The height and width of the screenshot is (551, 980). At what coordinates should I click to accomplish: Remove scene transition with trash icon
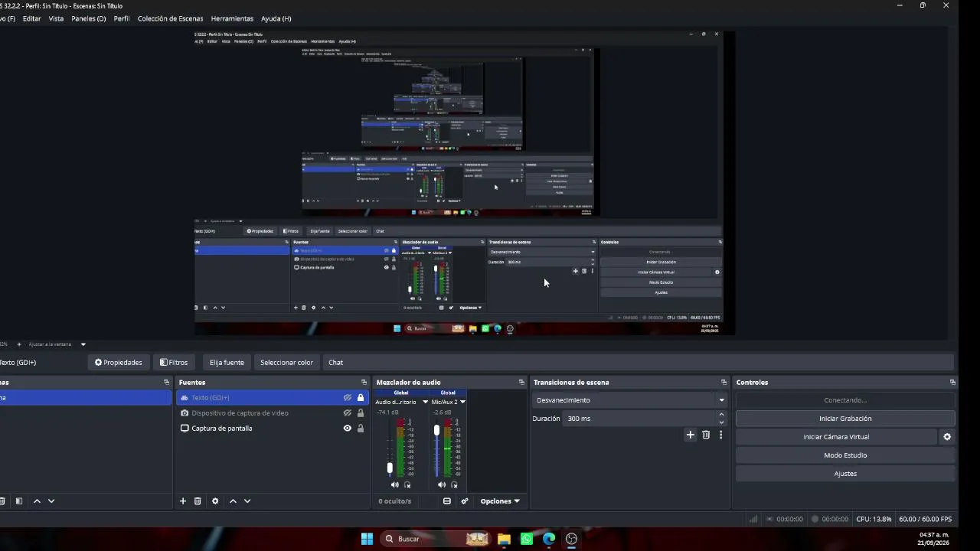(706, 435)
